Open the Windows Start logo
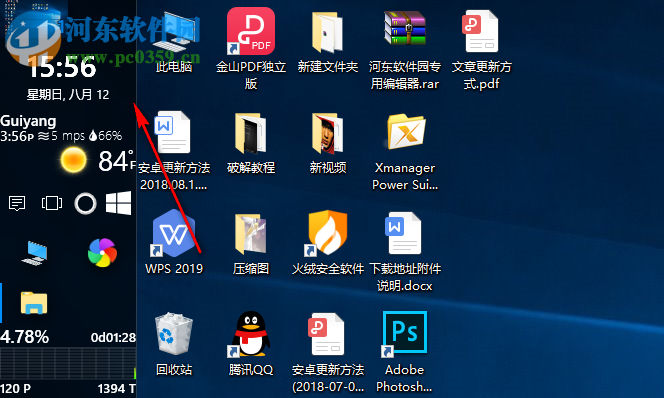Screen dimensions: 664x398 pos(119,203)
